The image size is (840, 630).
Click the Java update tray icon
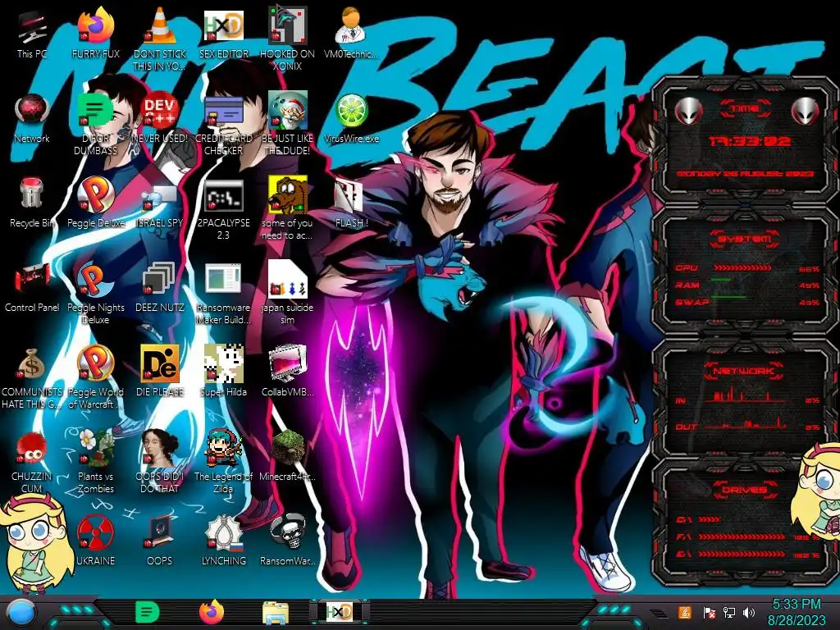[x=684, y=612]
